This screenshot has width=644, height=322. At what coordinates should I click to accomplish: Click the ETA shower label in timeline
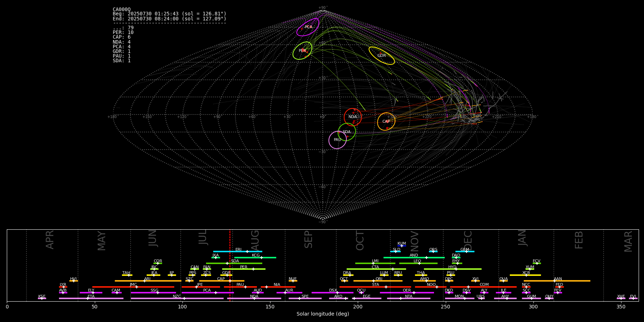(x=91, y=297)
